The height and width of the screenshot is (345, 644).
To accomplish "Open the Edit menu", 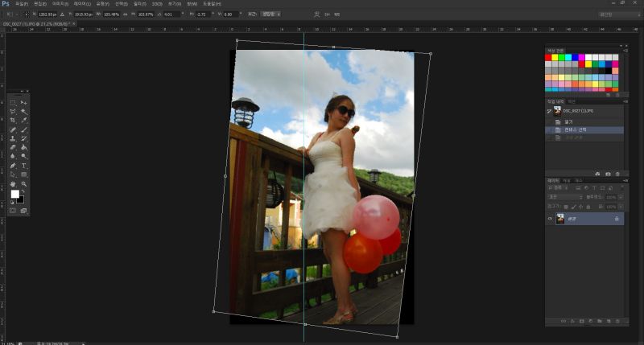I will [40, 4].
